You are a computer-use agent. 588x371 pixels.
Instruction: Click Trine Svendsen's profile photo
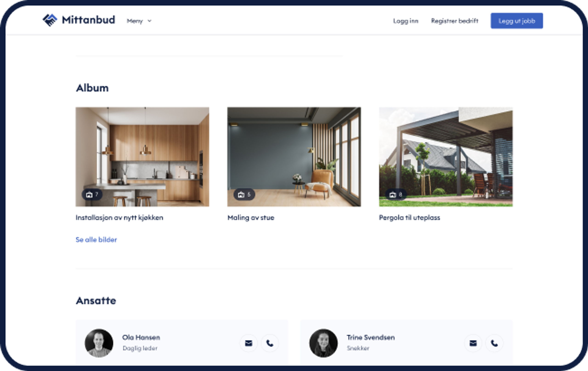pos(323,343)
